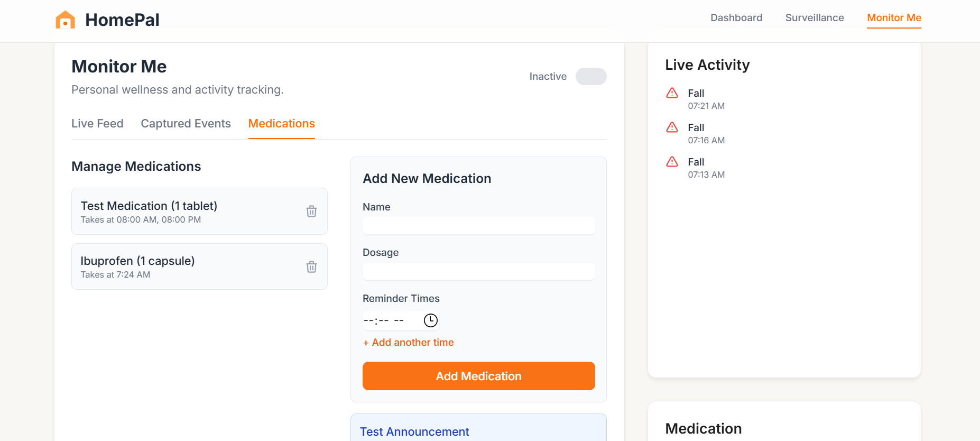Viewport: 980px width, 441px height.
Task: Click into the Dosage input field
Action: [x=478, y=271]
